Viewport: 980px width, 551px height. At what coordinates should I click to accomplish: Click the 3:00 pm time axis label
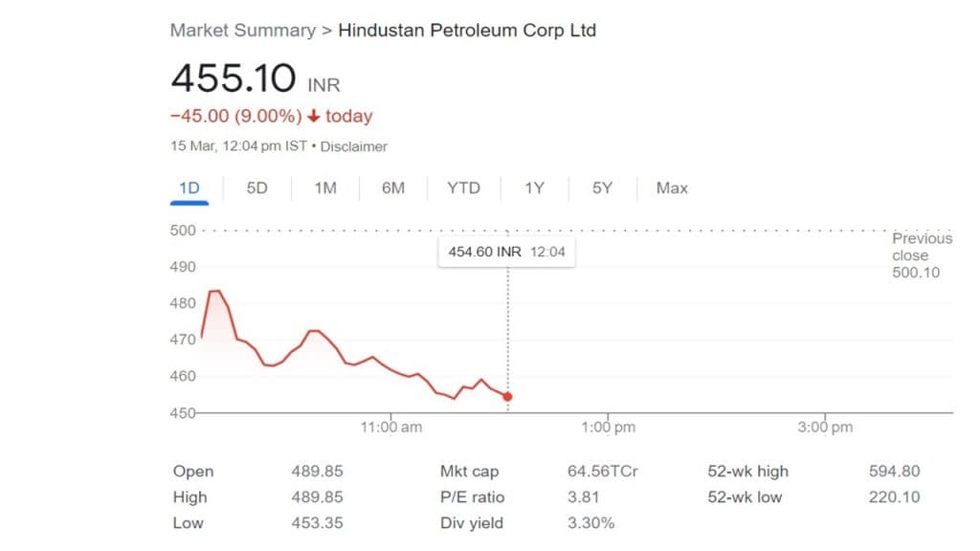[x=825, y=428]
